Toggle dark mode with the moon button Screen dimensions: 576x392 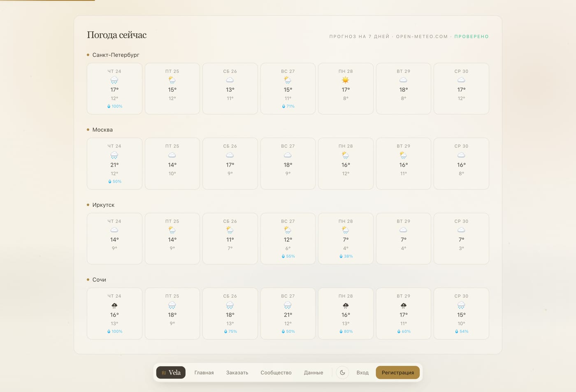(x=342, y=373)
